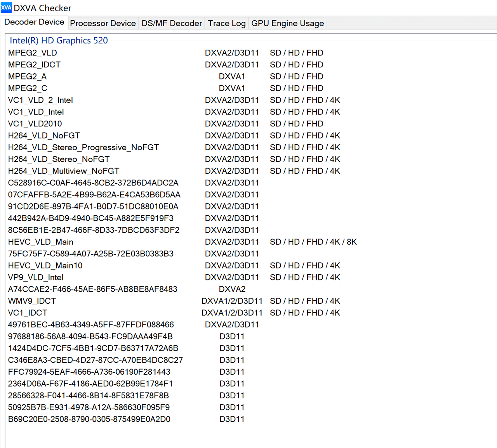
Task: Select GUID 97688186-56A8-4094-B543-FC9DAAA49F4B
Action: coord(90,337)
